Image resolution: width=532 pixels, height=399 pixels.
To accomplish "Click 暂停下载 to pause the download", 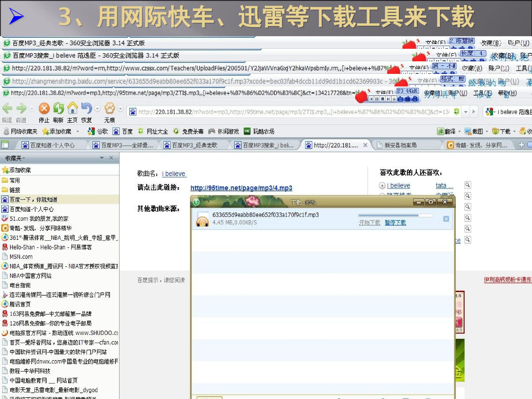I will coord(395,223).
